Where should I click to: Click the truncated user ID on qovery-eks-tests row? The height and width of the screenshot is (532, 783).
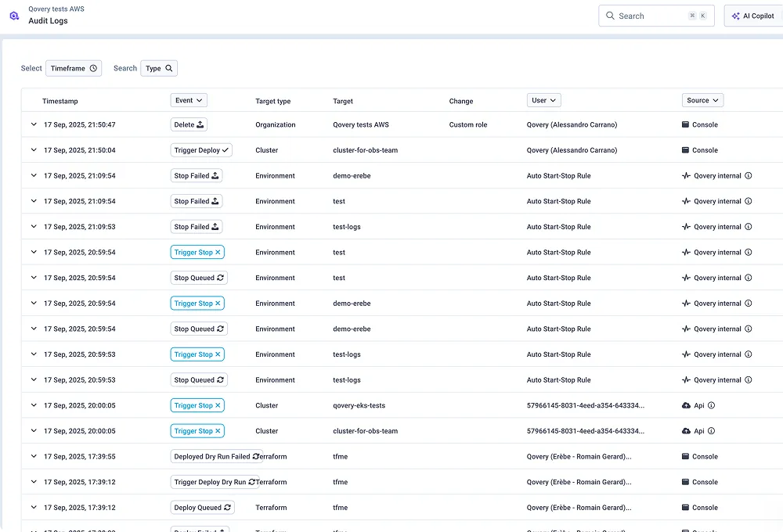pos(585,405)
